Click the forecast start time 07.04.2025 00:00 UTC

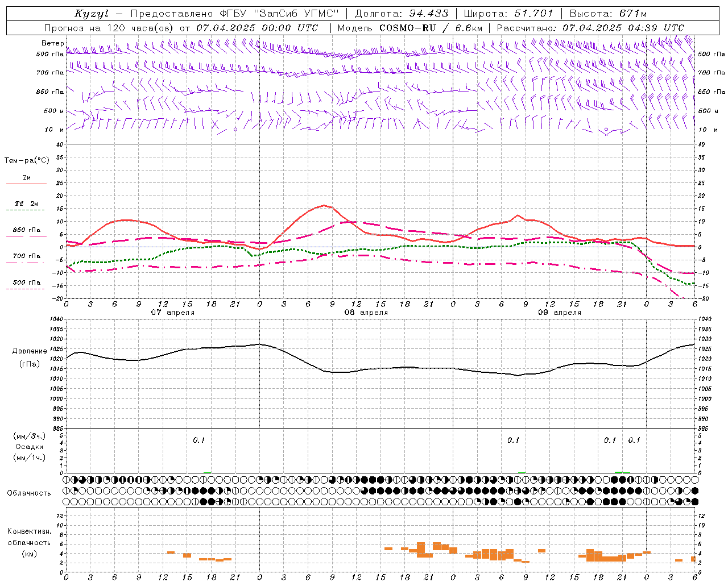pyautogui.click(x=257, y=28)
